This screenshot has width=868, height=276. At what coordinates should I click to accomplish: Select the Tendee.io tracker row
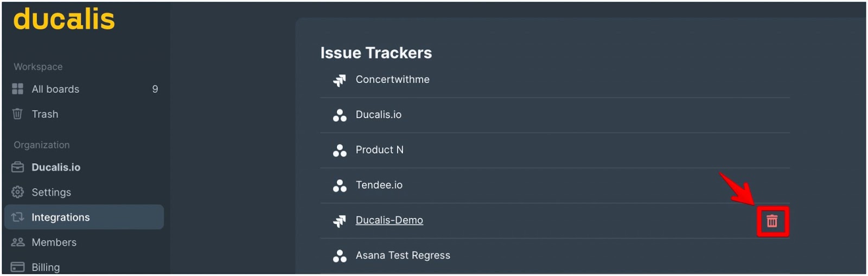click(554, 185)
